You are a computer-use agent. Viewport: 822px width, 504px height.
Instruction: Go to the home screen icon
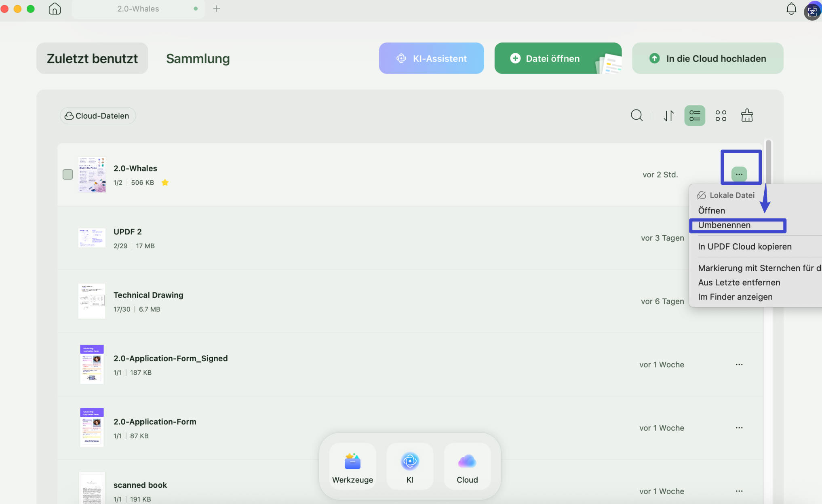click(55, 8)
